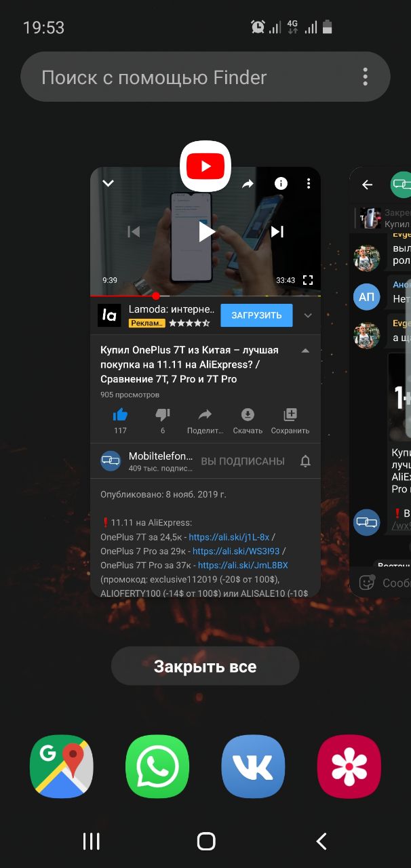The height and width of the screenshot is (868, 411).
Task: Tap Опубликовано: 8 нояб. 2019 г. text
Action: coord(163,494)
